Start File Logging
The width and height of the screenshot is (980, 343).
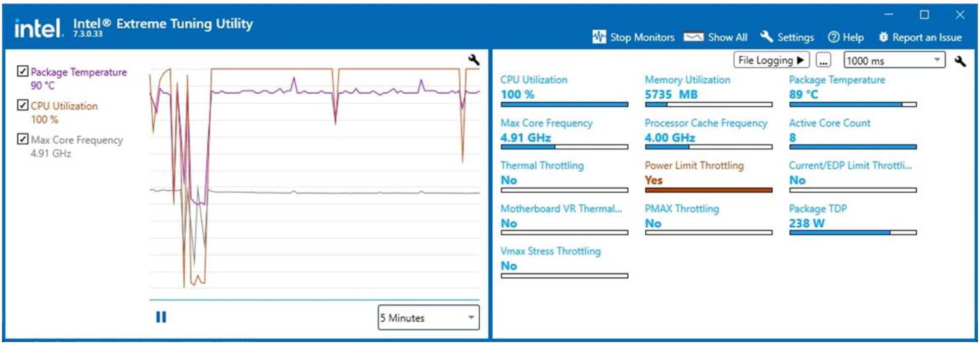[x=771, y=60]
